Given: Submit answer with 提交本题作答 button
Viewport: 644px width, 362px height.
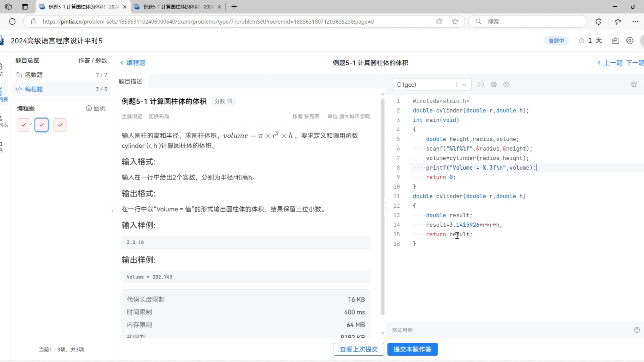Looking at the screenshot, I should point(412,349).
